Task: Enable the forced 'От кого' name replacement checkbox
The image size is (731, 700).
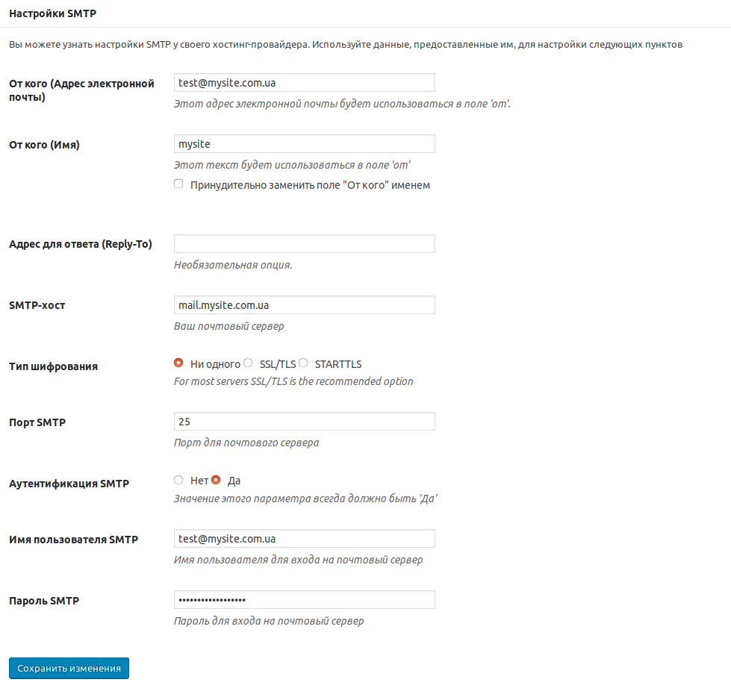Action: [178, 184]
